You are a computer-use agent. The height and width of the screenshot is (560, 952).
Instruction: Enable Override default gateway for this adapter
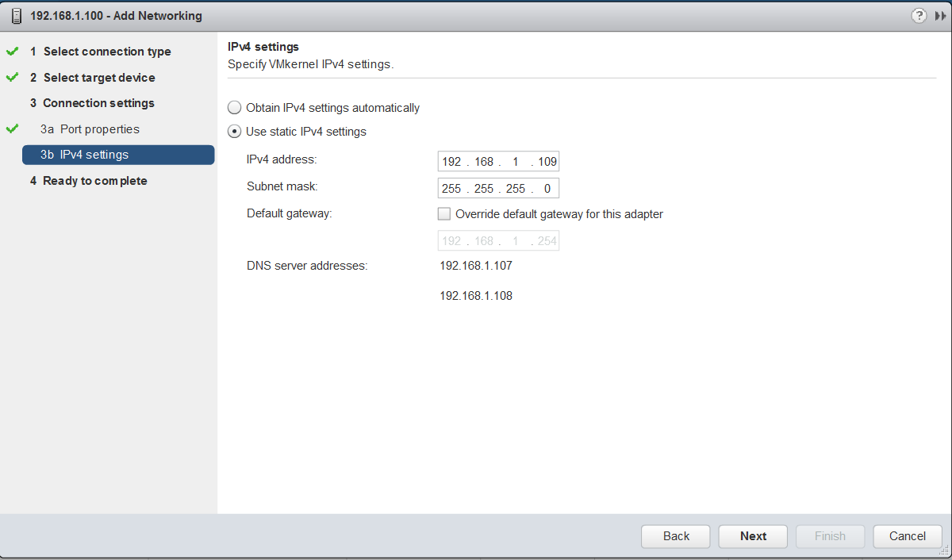pos(444,213)
